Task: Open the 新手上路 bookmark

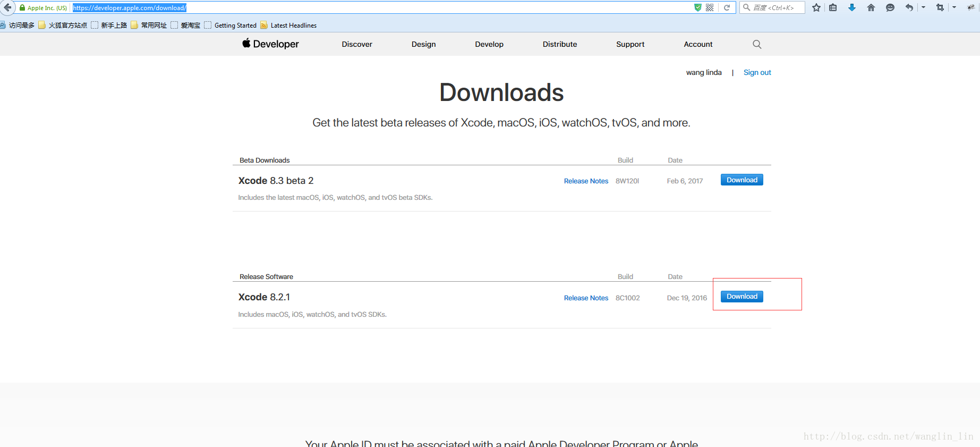Action: (109, 25)
